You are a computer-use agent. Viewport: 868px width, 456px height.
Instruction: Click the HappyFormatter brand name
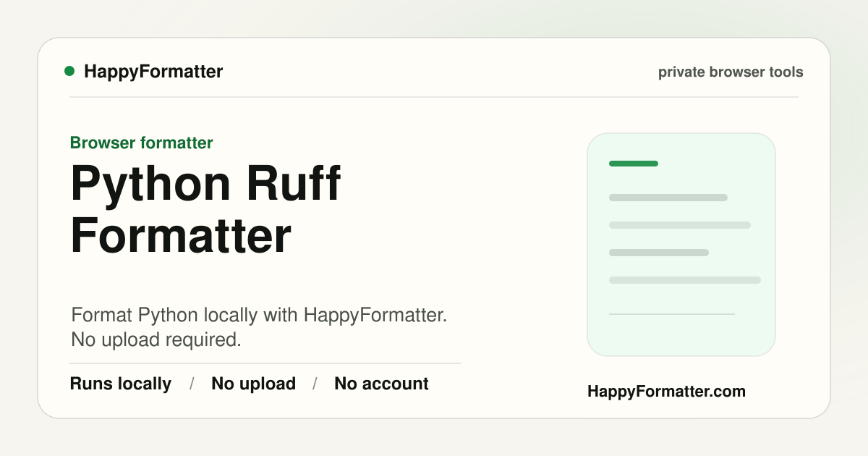(153, 72)
